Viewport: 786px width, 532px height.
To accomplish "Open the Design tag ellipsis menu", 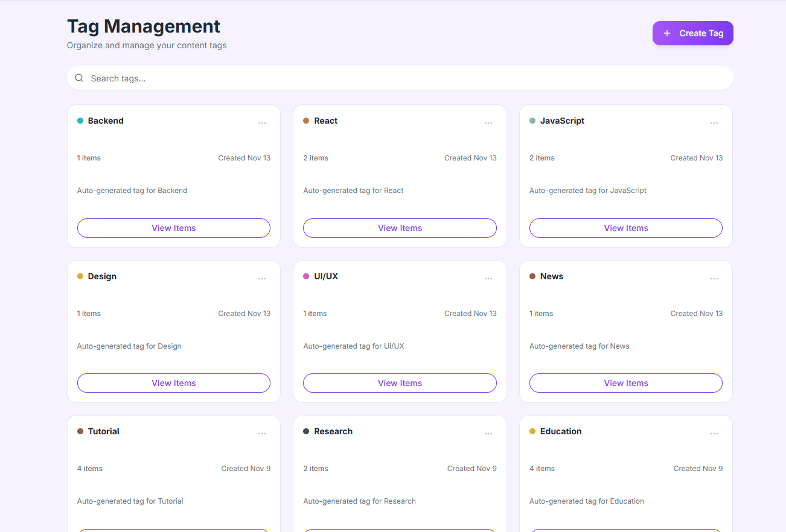I will [262, 279].
